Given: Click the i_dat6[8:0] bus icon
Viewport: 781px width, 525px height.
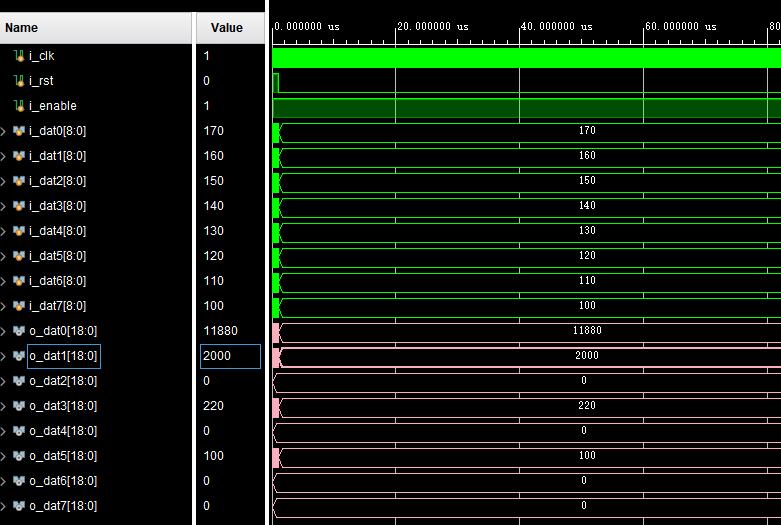Looking at the screenshot, I should coord(19,280).
